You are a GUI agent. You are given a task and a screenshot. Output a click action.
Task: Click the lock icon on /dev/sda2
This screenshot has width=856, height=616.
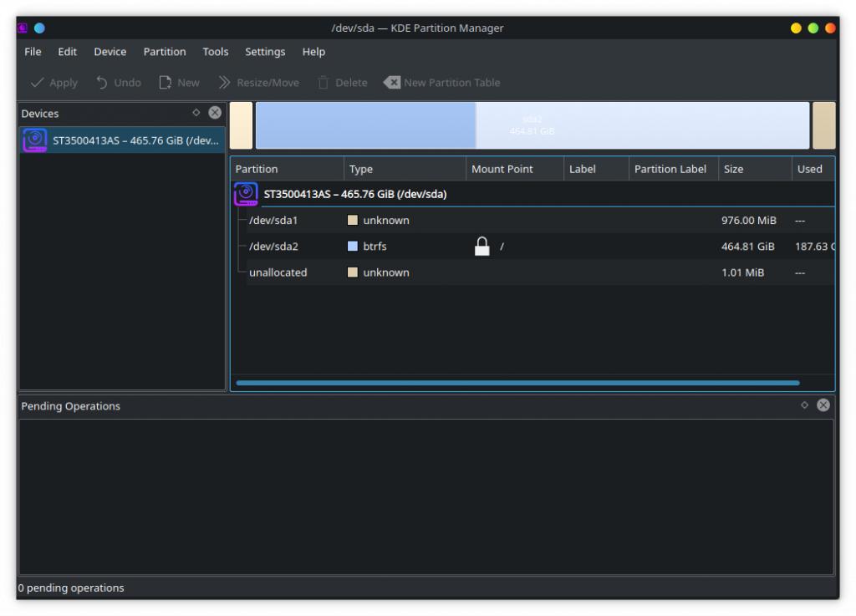coord(481,247)
